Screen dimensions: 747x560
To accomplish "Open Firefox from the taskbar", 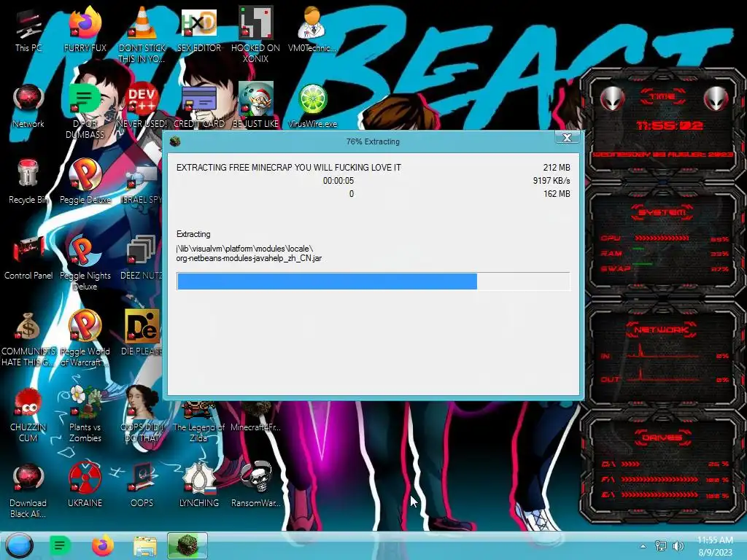I will (102, 545).
